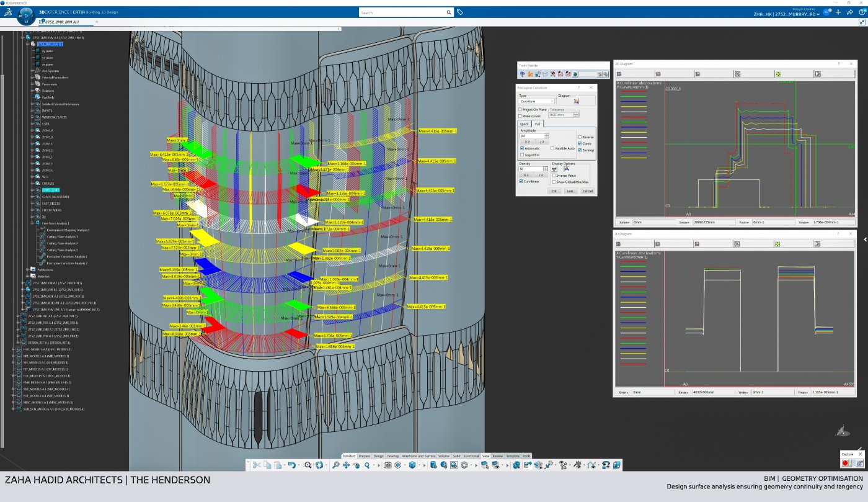Expand the Relations tree node
The width and height of the screenshot is (868, 502).
pos(32,91)
